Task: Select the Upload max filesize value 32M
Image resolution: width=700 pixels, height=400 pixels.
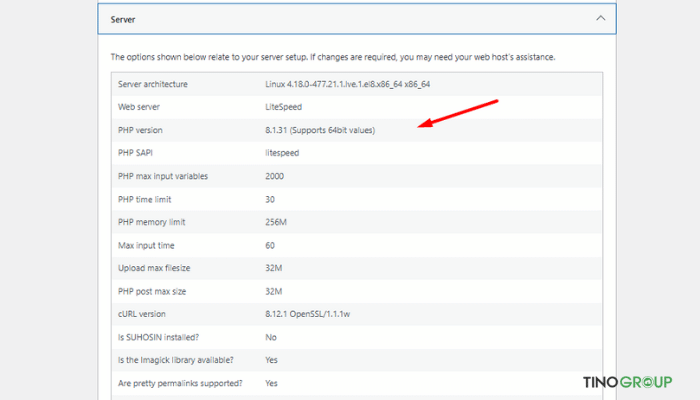Action: [274, 268]
